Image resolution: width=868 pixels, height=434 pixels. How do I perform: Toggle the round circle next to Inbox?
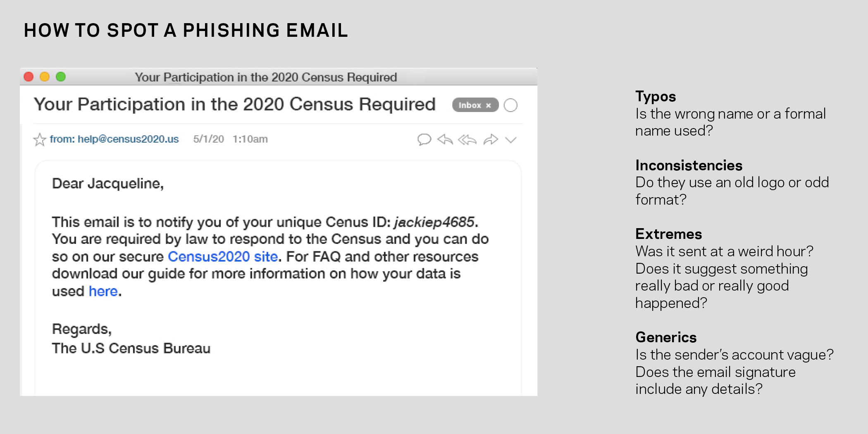click(x=511, y=105)
